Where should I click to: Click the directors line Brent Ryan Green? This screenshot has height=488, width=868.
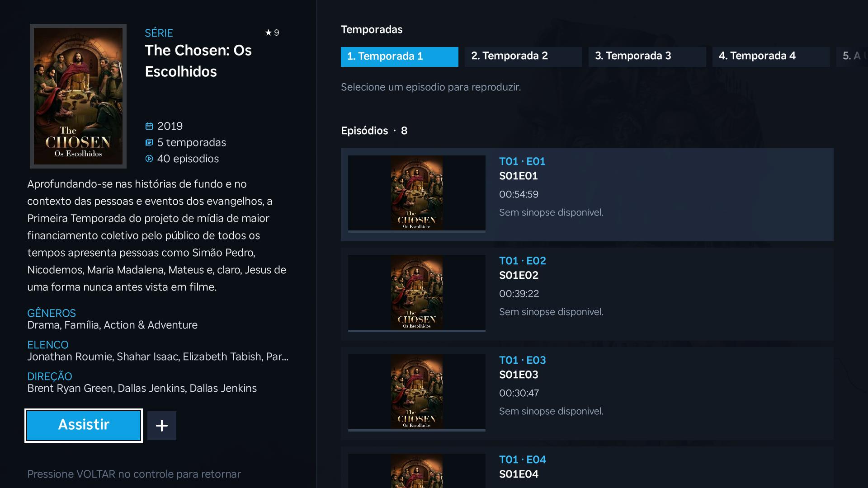coord(142,388)
